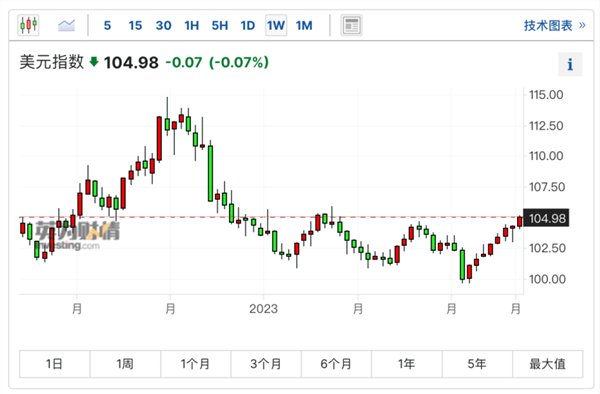The image size is (600, 394).
Task: Switch to the area chart icon
Action: tap(67, 25)
